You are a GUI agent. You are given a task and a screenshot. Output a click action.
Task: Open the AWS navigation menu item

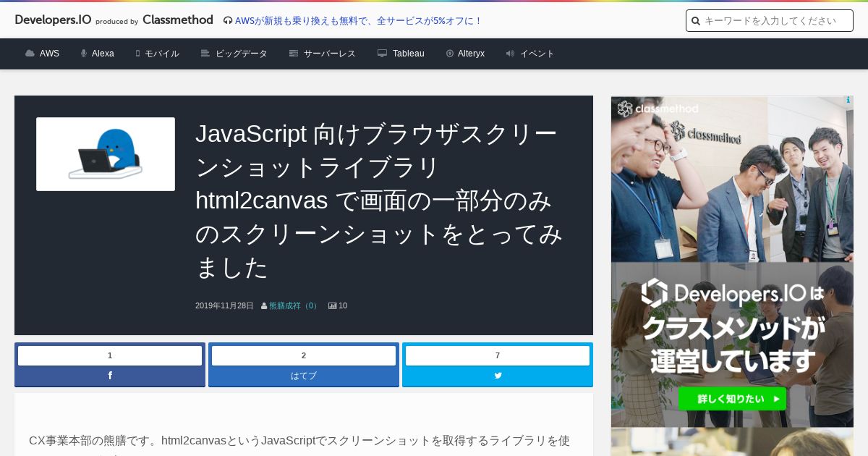[49, 54]
